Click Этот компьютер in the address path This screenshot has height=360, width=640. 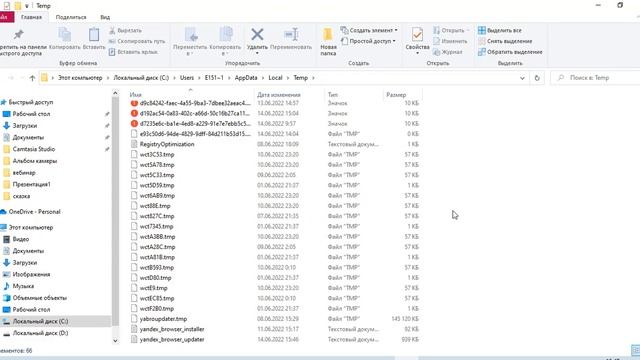coord(80,78)
